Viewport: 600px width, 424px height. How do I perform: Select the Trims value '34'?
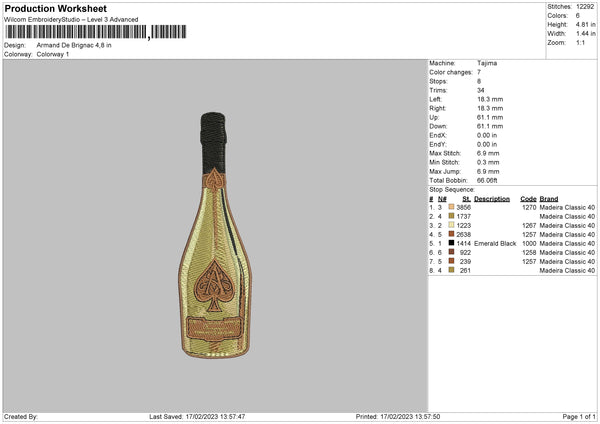tap(481, 90)
